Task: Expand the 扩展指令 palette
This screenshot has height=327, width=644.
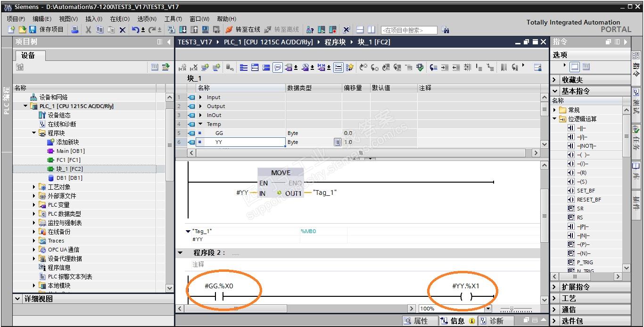Action: tap(554, 287)
